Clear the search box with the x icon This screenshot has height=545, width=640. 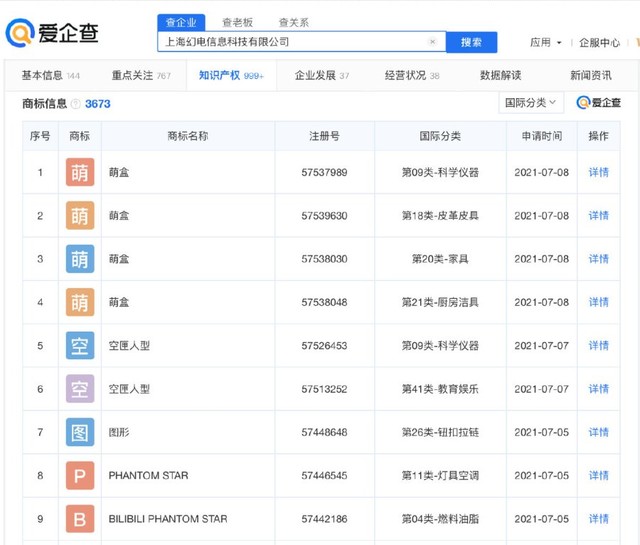pyautogui.click(x=432, y=42)
